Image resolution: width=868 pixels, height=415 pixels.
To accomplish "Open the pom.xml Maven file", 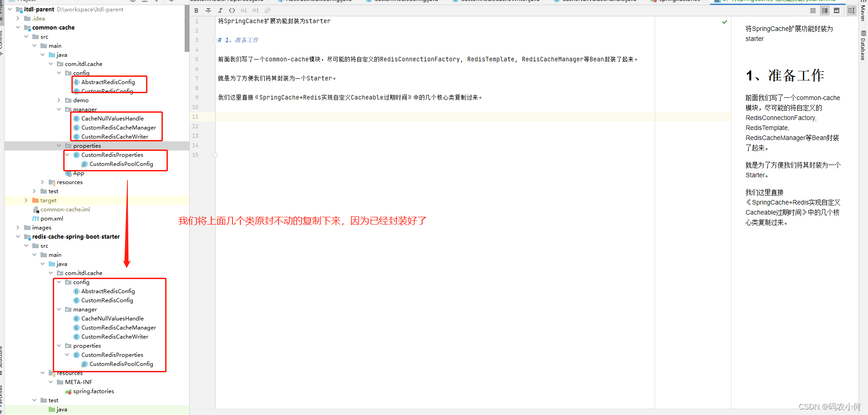I will click(51, 218).
